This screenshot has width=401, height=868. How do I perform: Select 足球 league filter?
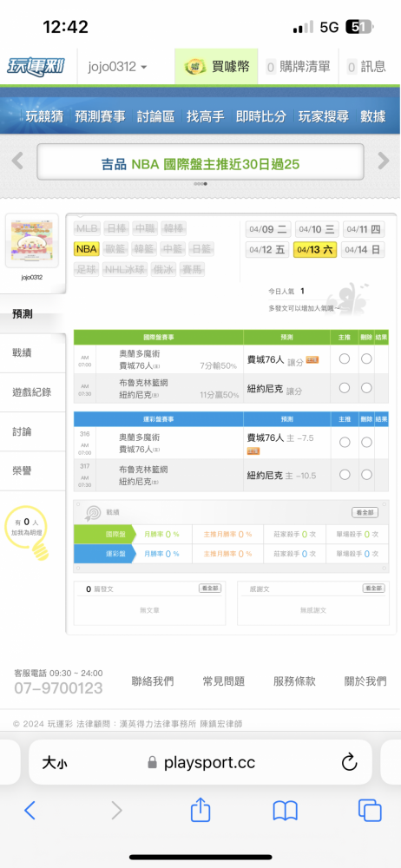point(87,270)
